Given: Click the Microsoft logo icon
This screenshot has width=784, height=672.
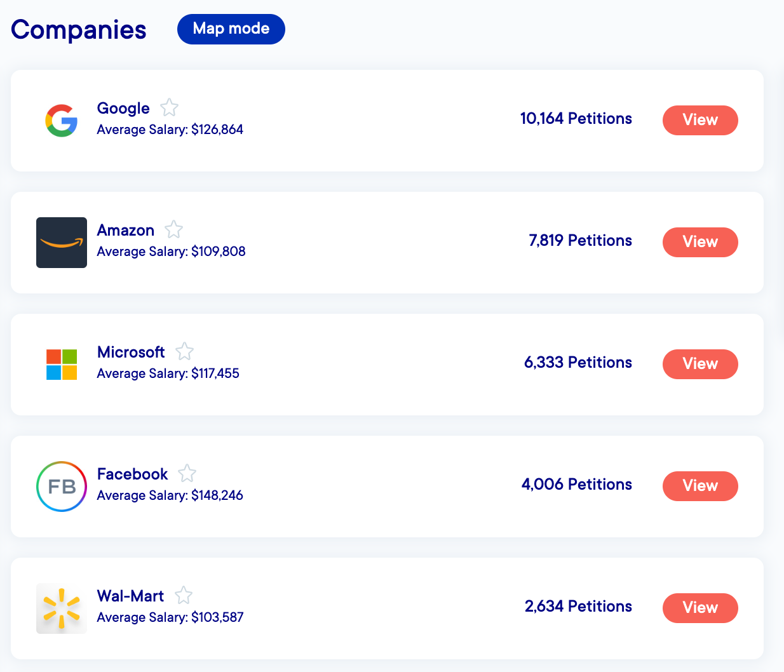Looking at the screenshot, I should [x=62, y=365].
